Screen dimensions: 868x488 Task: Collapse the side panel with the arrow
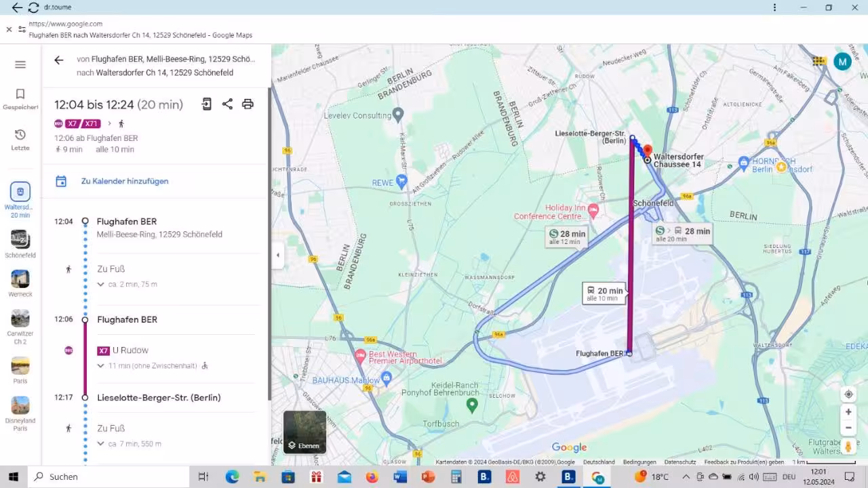click(x=277, y=256)
